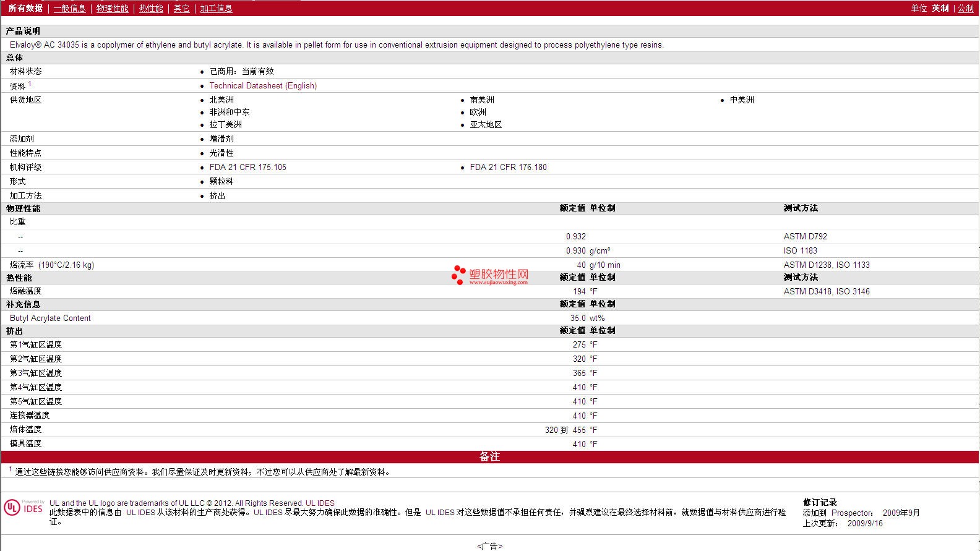Select the 材料状态 row label

click(26, 72)
